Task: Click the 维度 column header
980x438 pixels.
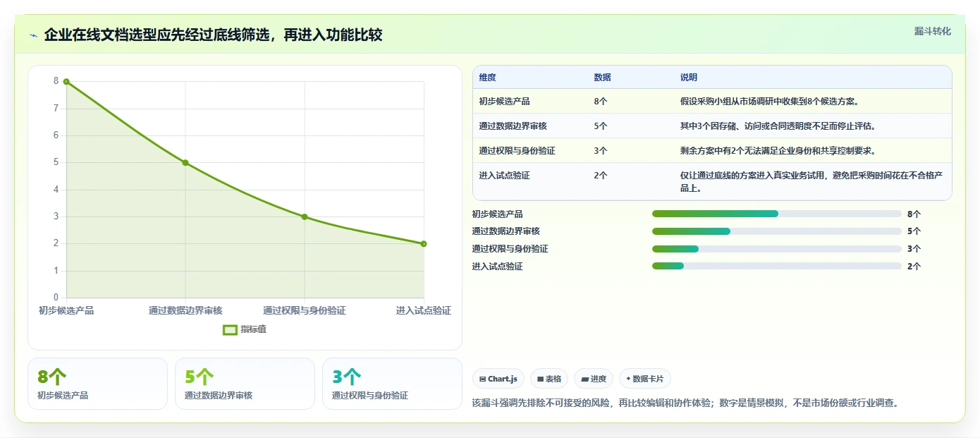Action: click(488, 78)
